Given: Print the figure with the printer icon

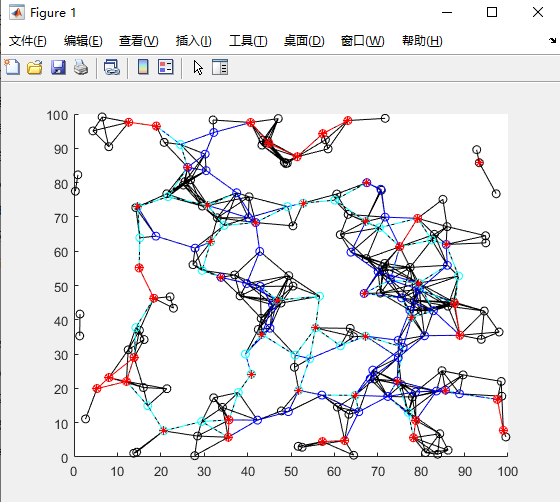Looking at the screenshot, I should pyautogui.click(x=81, y=67).
